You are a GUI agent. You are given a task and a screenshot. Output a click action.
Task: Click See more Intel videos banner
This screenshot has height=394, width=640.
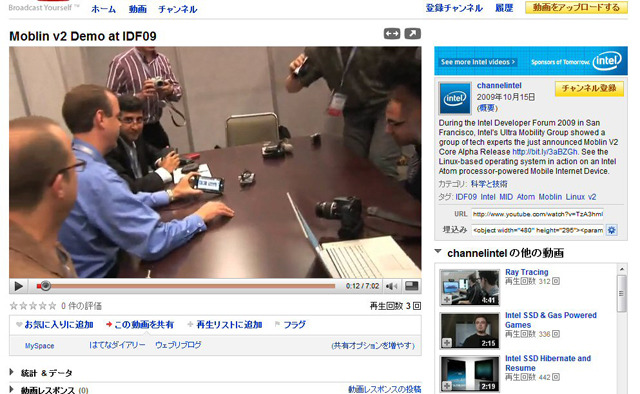tap(478, 62)
